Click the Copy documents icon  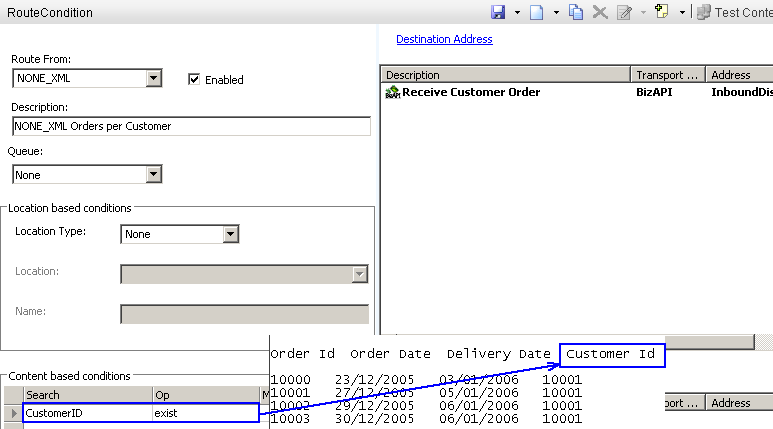pyautogui.click(x=576, y=12)
